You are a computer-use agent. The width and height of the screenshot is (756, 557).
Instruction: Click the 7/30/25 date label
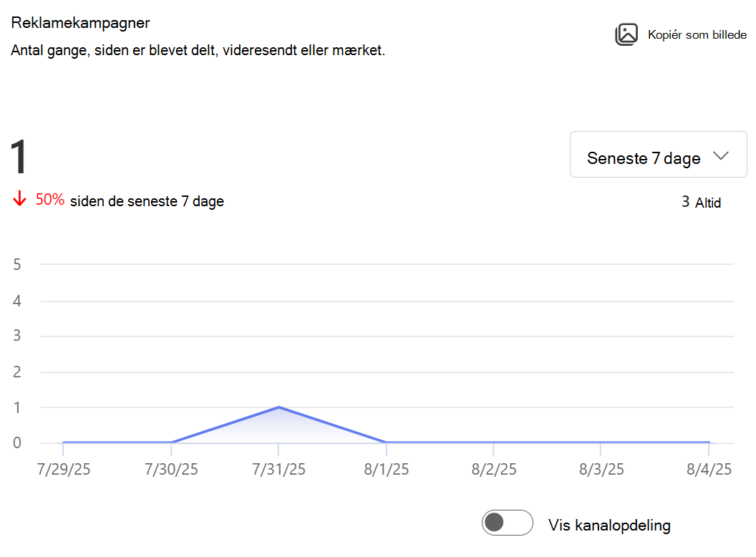pos(171,469)
